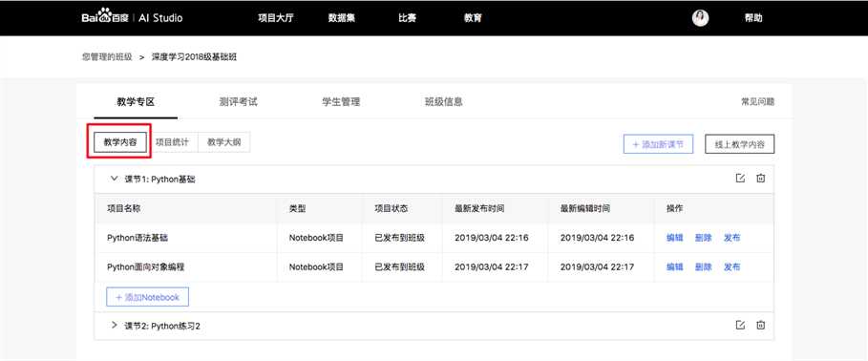The height and width of the screenshot is (361, 868).
Task: Select 教学内容 sub-tab
Action: coord(120,142)
